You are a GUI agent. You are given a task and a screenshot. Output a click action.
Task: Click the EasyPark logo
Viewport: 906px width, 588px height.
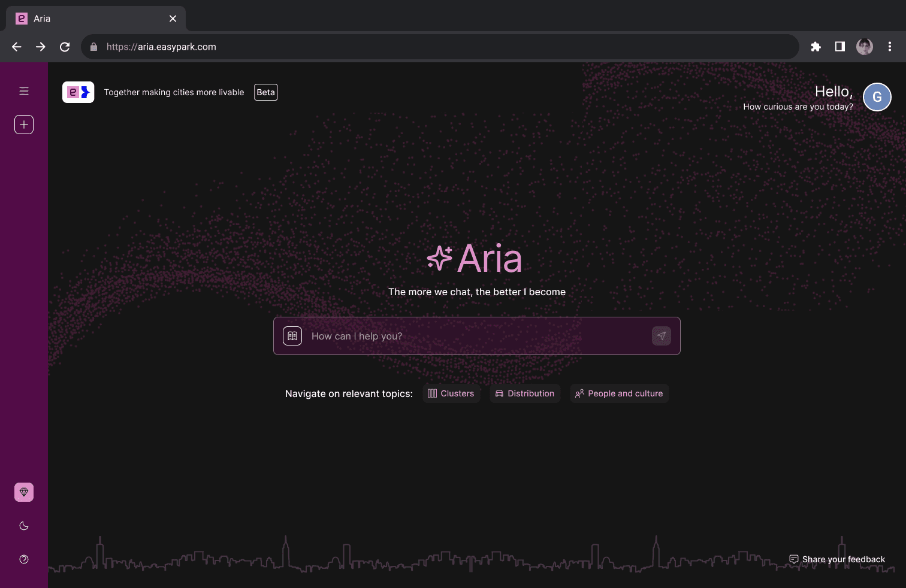tap(78, 92)
